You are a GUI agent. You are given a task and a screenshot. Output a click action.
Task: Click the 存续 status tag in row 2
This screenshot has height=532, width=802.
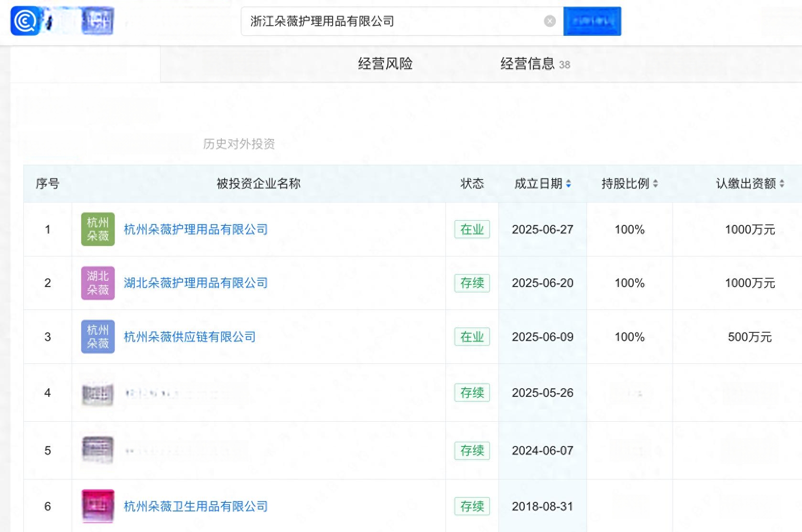point(472,283)
